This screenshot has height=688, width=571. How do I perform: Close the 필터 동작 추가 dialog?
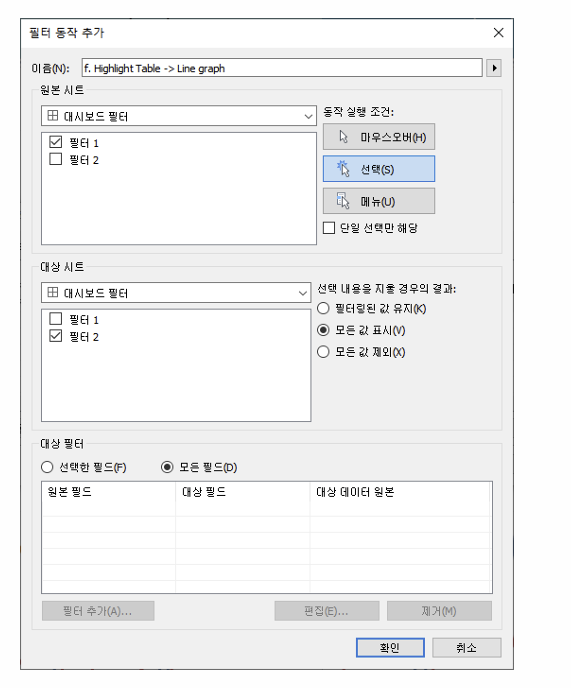click(x=499, y=33)
